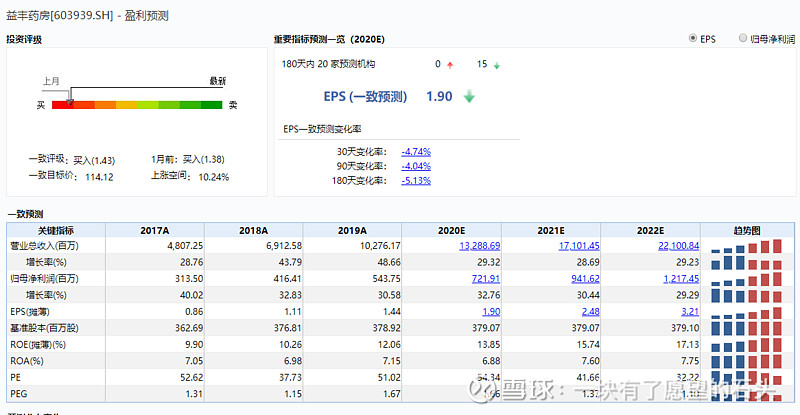The height and width of the screenshot is (415, 800).
Task: Open 2021E net profit forecast 941.62
Action: [585, 279]
